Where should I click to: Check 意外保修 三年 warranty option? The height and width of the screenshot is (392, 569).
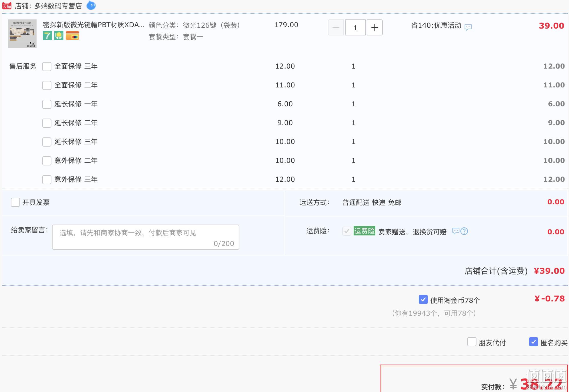47,180
